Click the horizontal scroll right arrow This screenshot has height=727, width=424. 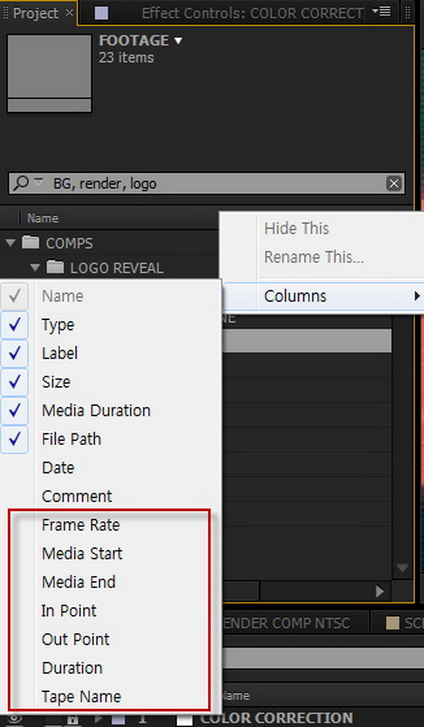tap(379, 591)
